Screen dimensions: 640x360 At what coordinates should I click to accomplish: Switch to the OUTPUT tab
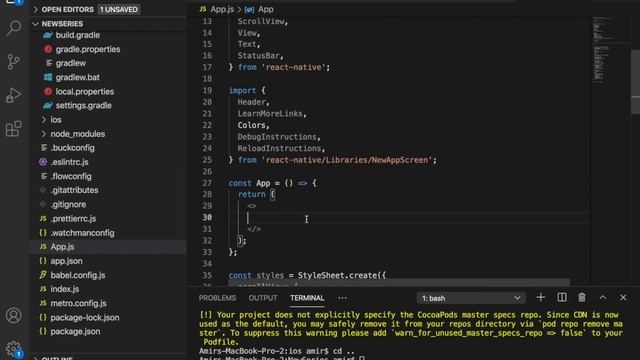tap(263, 298)
